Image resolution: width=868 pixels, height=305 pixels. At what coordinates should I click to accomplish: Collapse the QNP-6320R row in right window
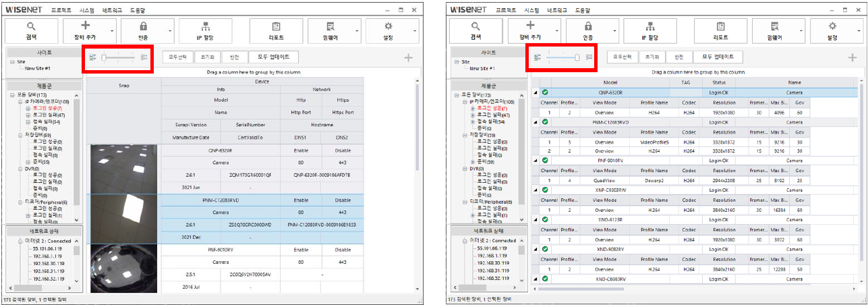[536, 92]
